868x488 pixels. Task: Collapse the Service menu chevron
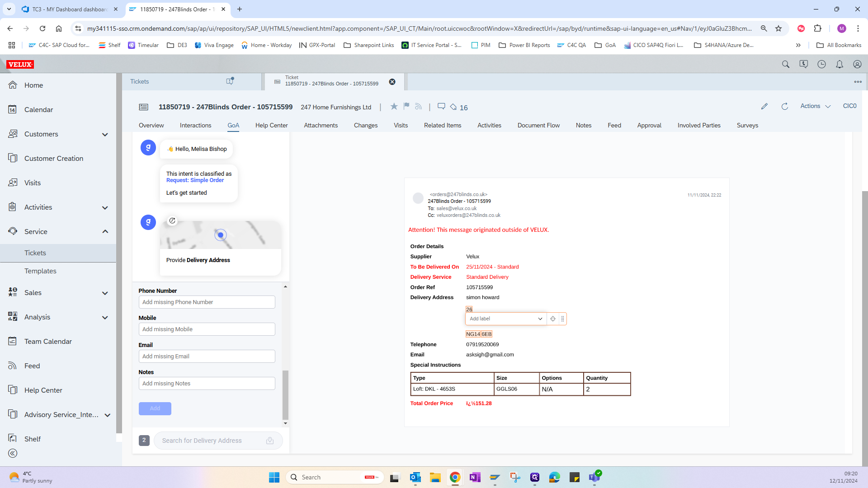tap(105, 232)
